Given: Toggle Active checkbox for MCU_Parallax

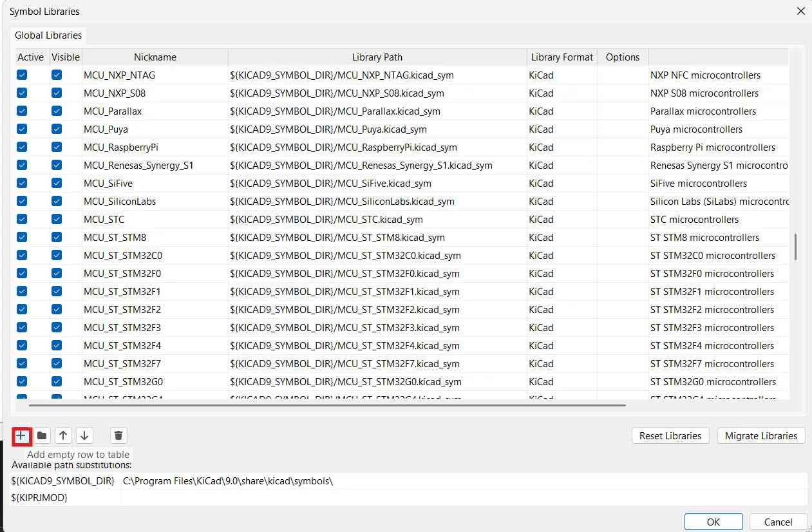Looking at the screenshot, I should tap(22, 111).
